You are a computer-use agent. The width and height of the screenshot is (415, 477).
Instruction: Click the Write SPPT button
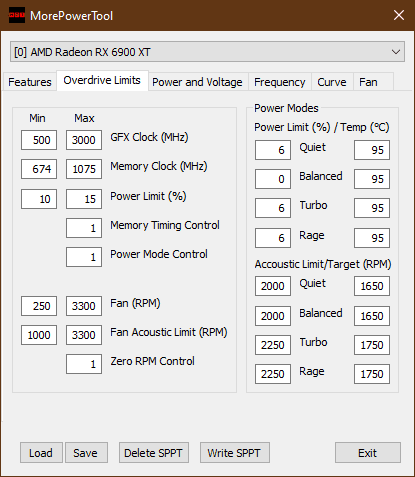(x=234, y=453)
